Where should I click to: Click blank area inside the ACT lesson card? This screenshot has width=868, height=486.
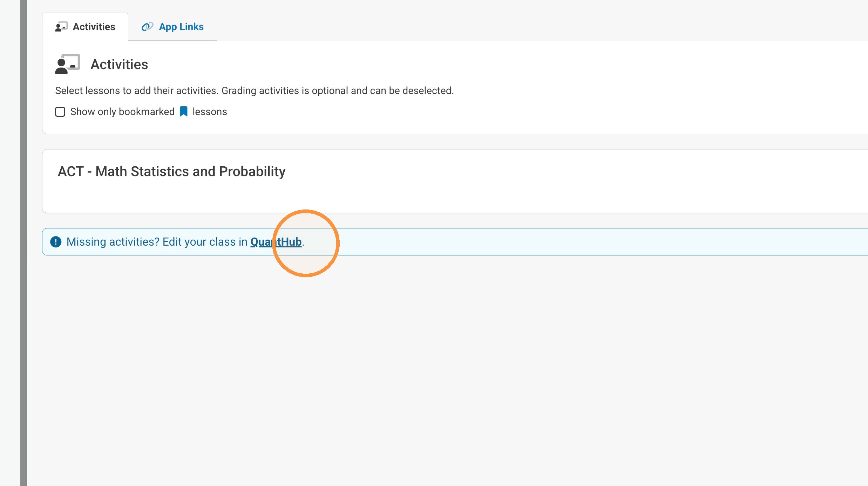491,197
